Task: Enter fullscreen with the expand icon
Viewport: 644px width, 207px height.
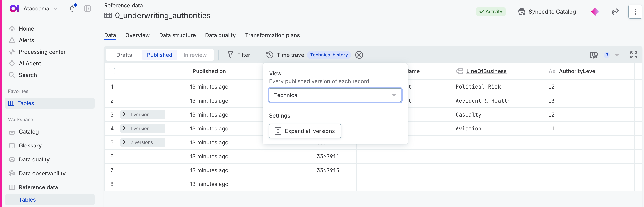Action: click(x=634, y=55)
